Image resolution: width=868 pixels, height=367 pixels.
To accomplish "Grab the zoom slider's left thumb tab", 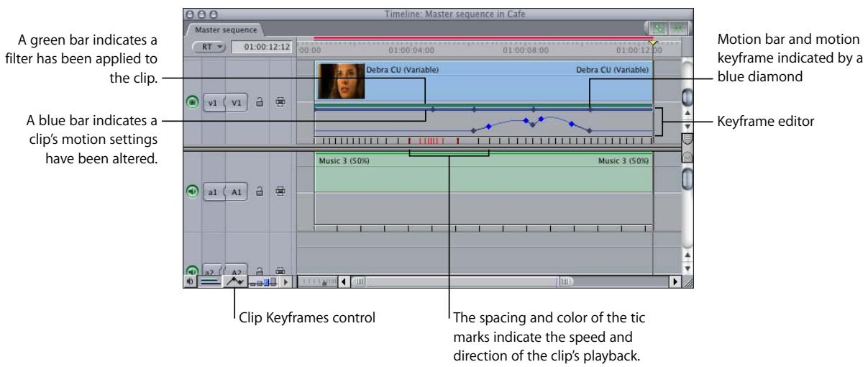I will 357,281.
